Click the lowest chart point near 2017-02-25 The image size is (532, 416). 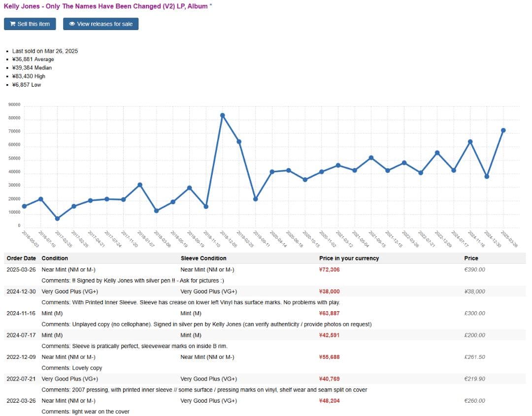tap(57, 218)
